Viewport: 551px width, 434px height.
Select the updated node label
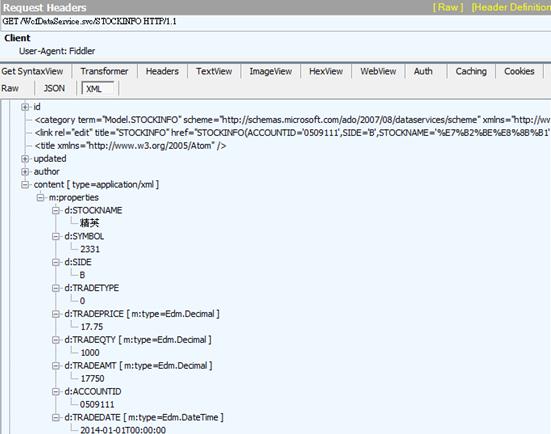[50, 159]
